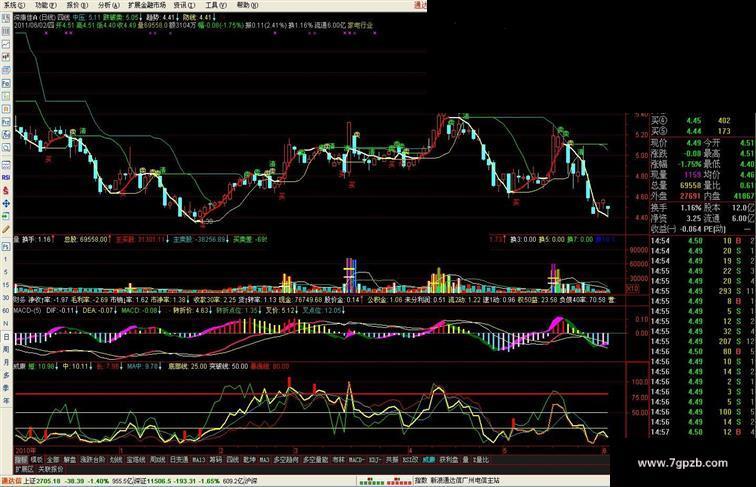Select the N custom period

(6, 323)
